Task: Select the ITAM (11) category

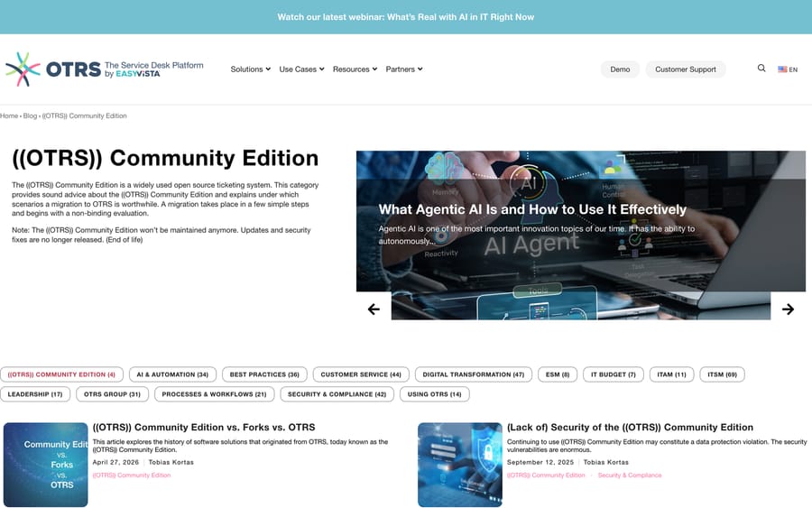Action: (671, 374)
